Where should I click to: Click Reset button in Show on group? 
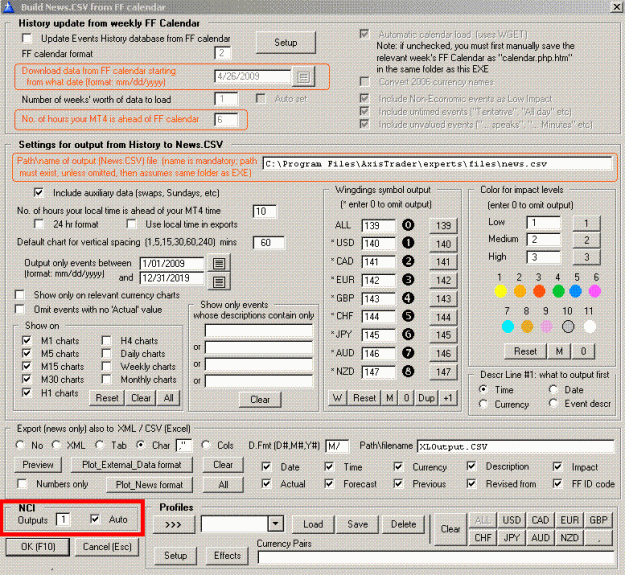click(107, 398)
